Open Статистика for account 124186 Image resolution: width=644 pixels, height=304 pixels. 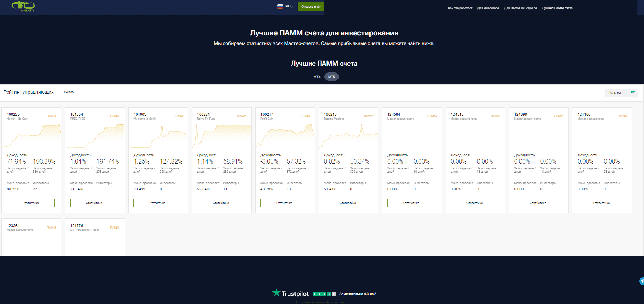point(601,203)
